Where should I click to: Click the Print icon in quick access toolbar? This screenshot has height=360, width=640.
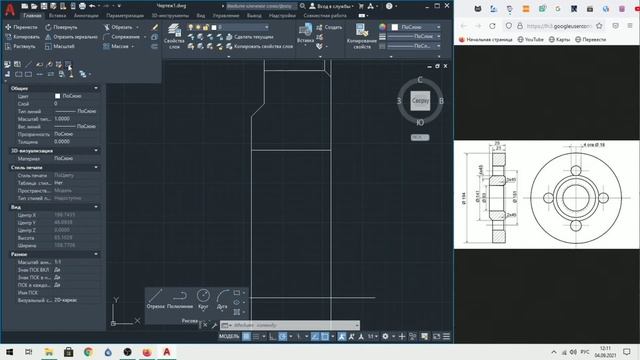tap(82, 6)
